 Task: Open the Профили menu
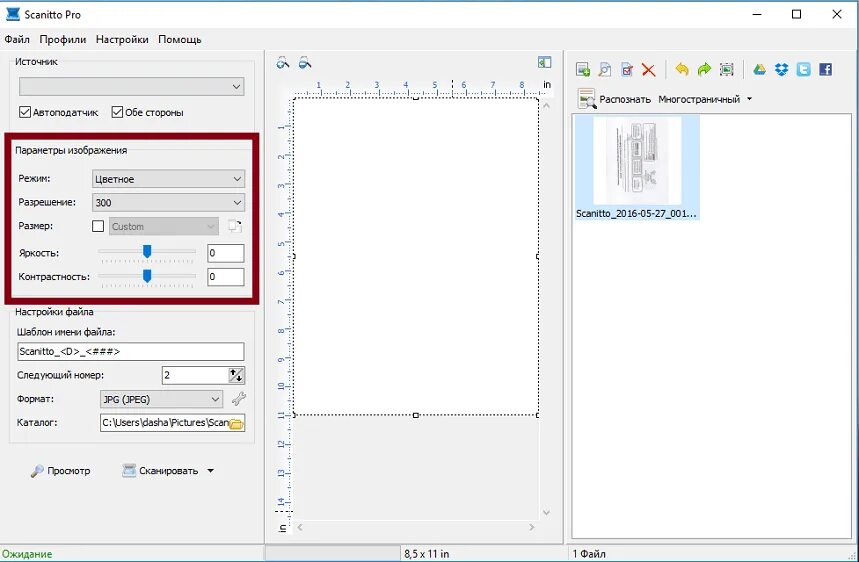pos(62,39)
